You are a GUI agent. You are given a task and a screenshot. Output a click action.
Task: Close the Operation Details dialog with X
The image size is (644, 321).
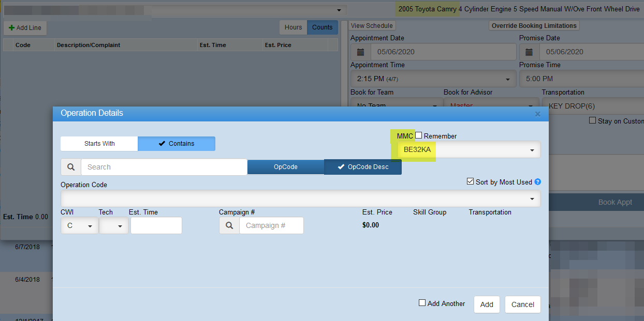pos(537,114)
